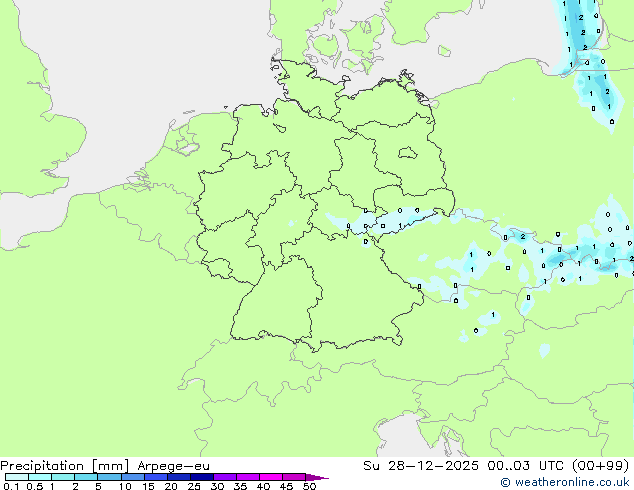
Task: Click the legend arrow tip above 50
Action: point(317,477)
